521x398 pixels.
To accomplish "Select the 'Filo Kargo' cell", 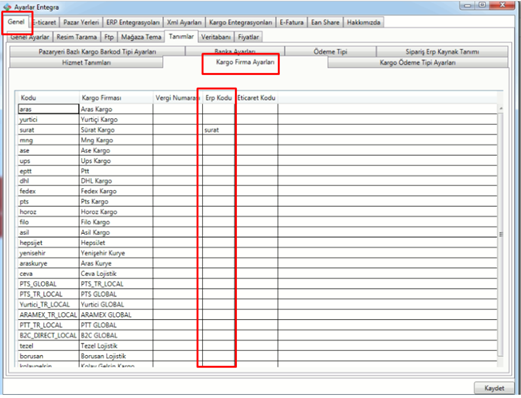I will click(116, 222).
